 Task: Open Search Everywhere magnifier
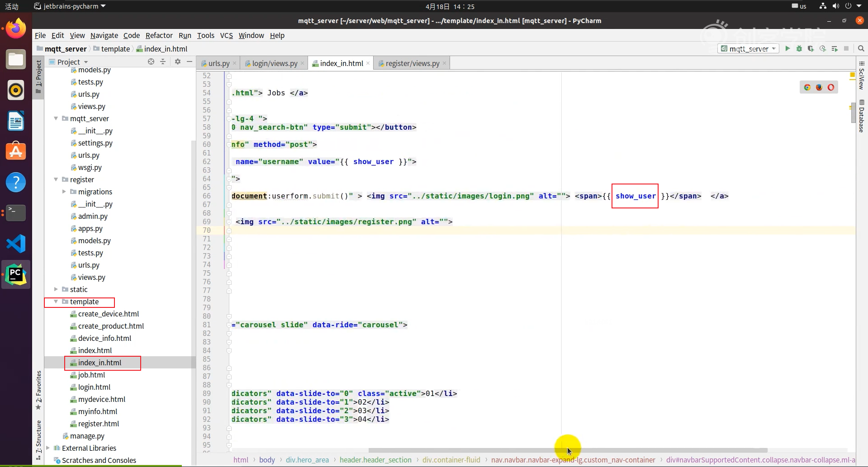click(861, 48)
